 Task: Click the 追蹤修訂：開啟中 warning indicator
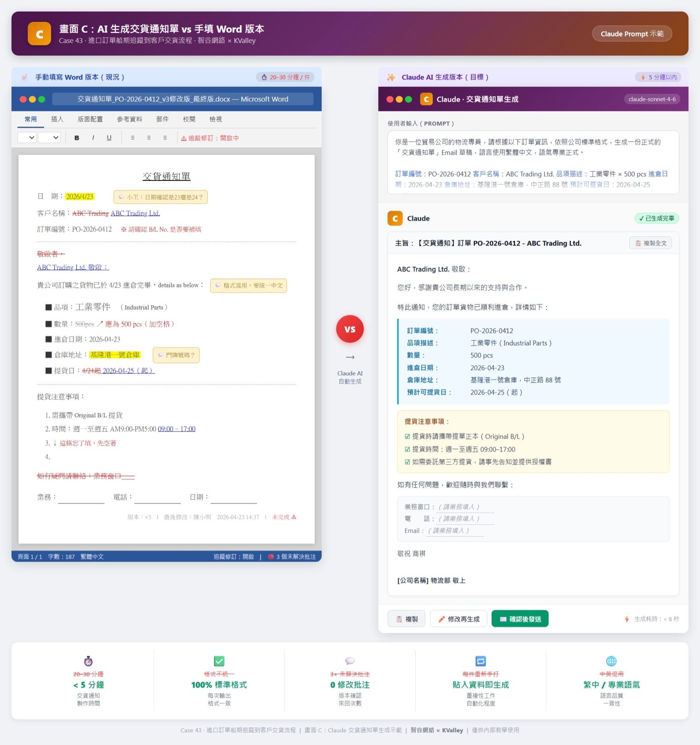[x=210, y=138]
